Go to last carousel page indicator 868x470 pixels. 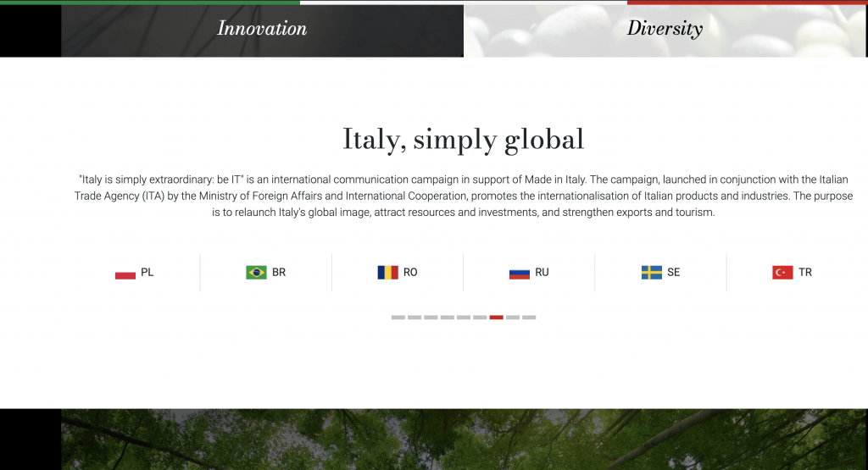click(529, 318)
